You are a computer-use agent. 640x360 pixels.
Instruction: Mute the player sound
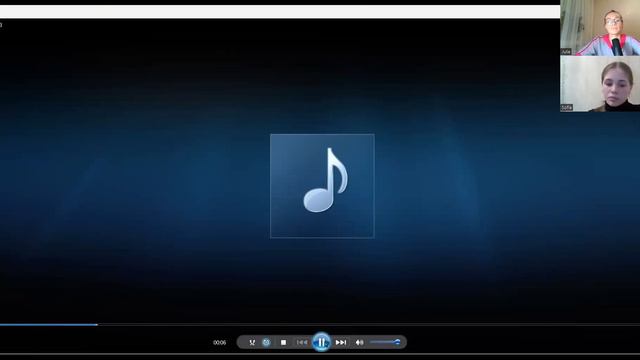pos(359,342)
